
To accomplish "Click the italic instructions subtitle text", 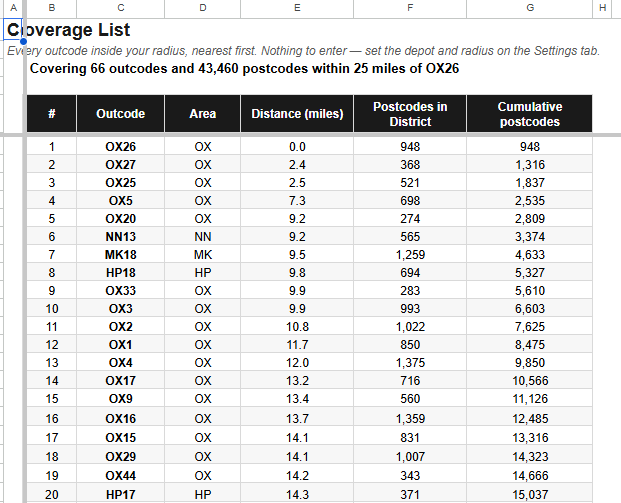I will (303, 51).
